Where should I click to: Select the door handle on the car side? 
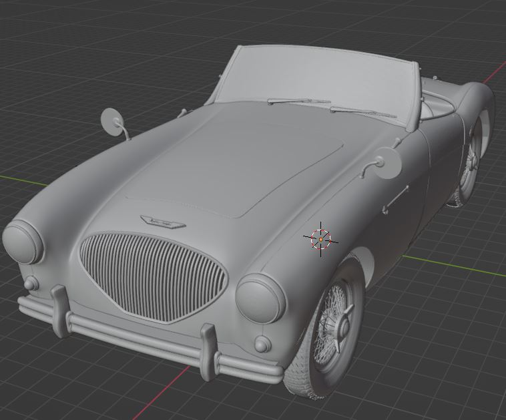(x=395, y=200)
